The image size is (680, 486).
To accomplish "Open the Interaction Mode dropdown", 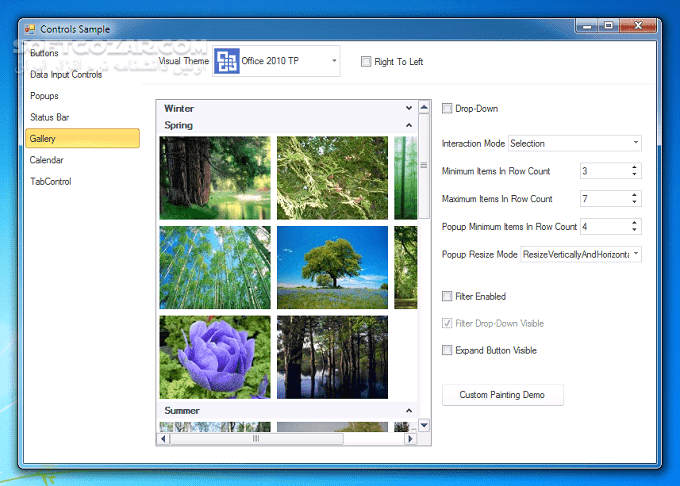I will [635, 144].
